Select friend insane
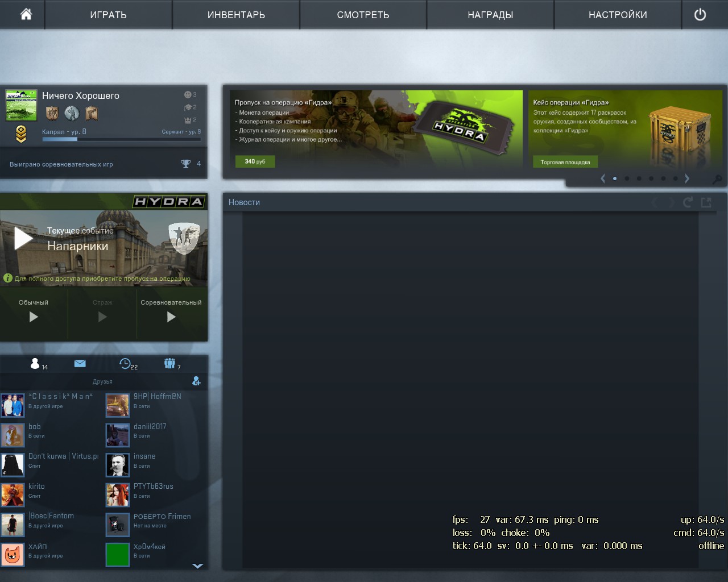Screen dimensions: 728x582 click(x=155, y=464)
